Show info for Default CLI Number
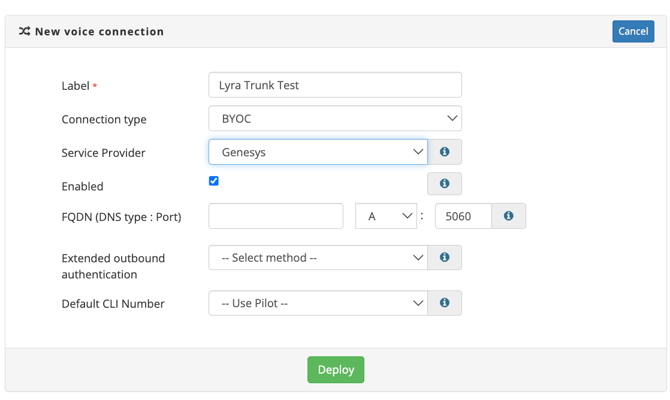This screenshot has width=670, height=400. (x=445, y=303)
